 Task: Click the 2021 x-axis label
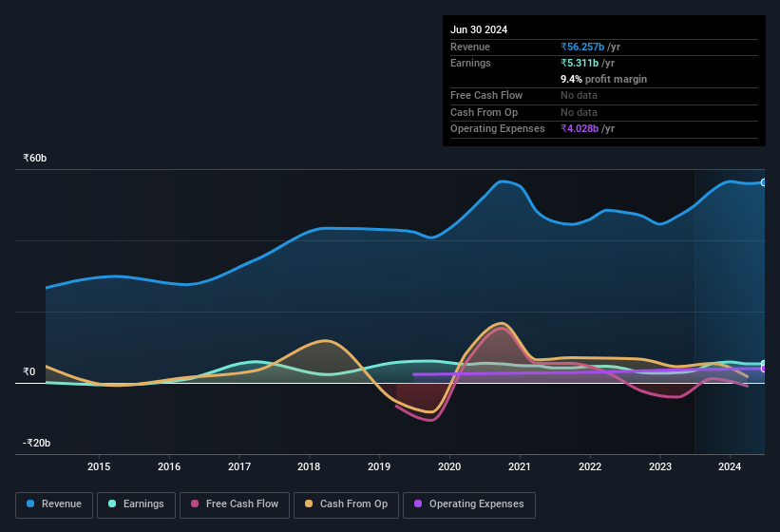click(520, 466)
